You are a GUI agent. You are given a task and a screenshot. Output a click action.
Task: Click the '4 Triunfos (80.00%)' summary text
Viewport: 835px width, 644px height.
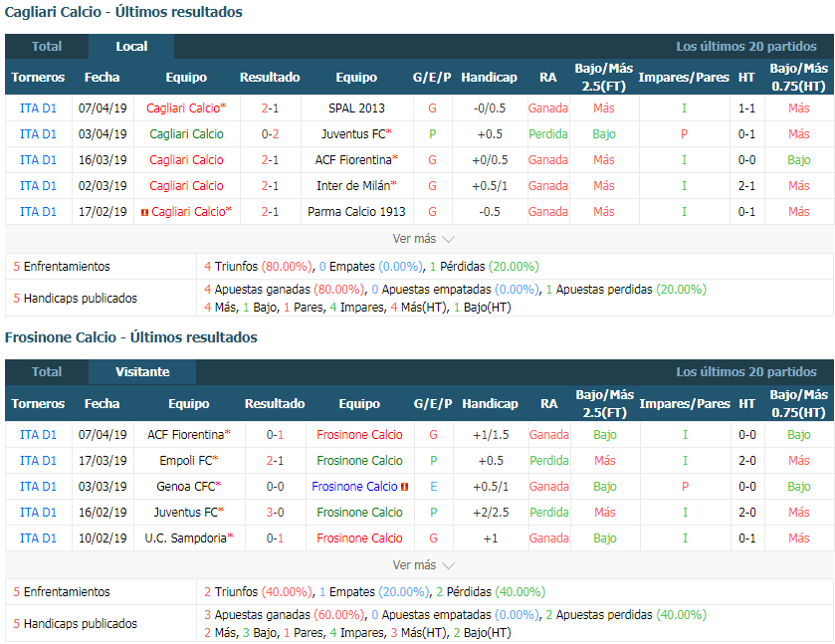[259, 267]
